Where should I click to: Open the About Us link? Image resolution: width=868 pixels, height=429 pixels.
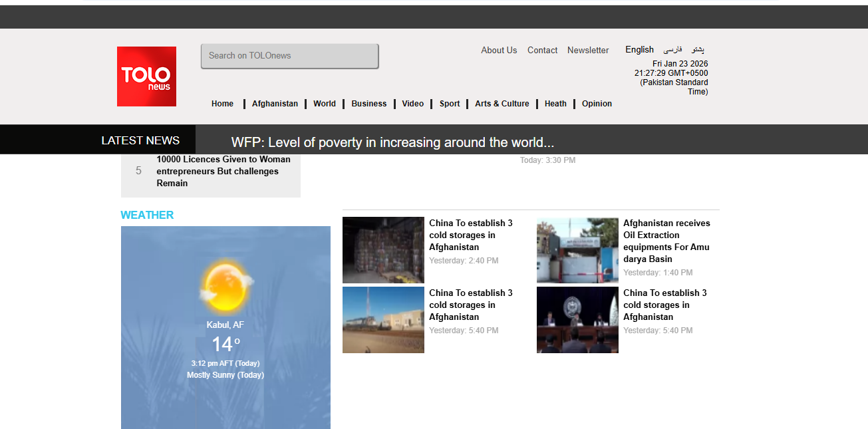pos(499,51)
